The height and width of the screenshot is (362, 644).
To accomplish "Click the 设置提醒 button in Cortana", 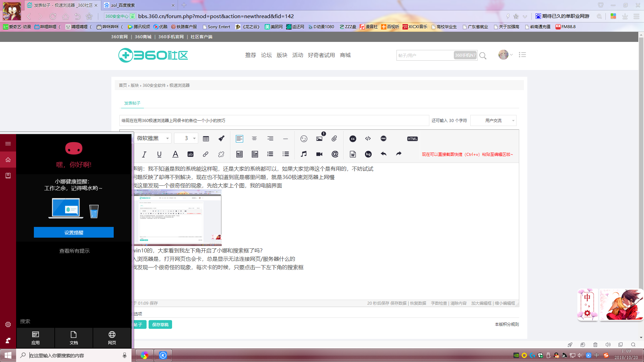I will pos(74,232).
